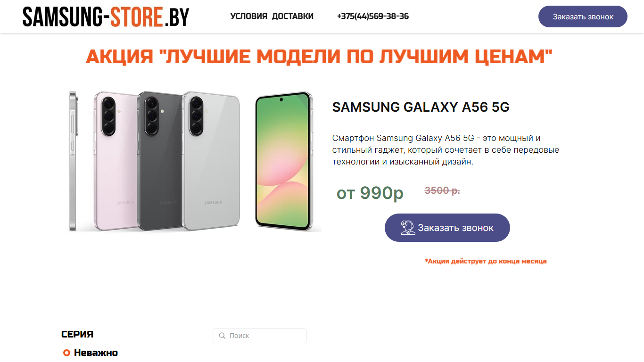The image size is (644, 362).
Task: Click the СЕРИЯ filter heading
Action: tap(77, 335)
